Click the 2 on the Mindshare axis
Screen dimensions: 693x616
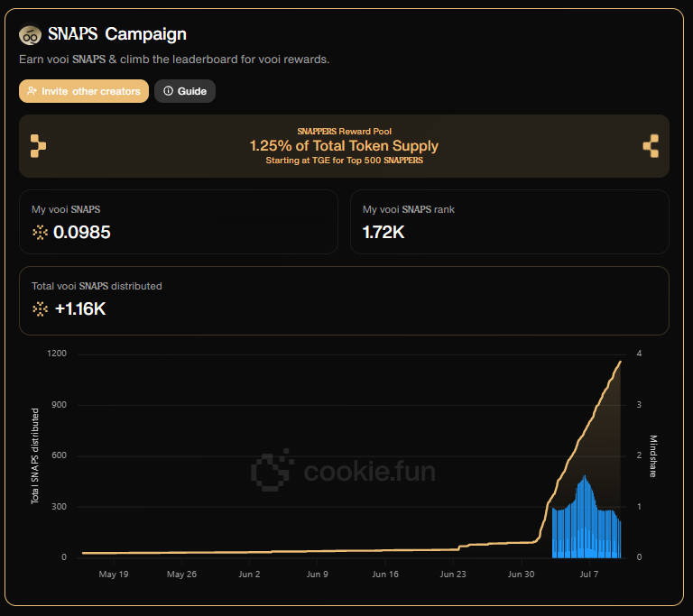click(639, 455)
